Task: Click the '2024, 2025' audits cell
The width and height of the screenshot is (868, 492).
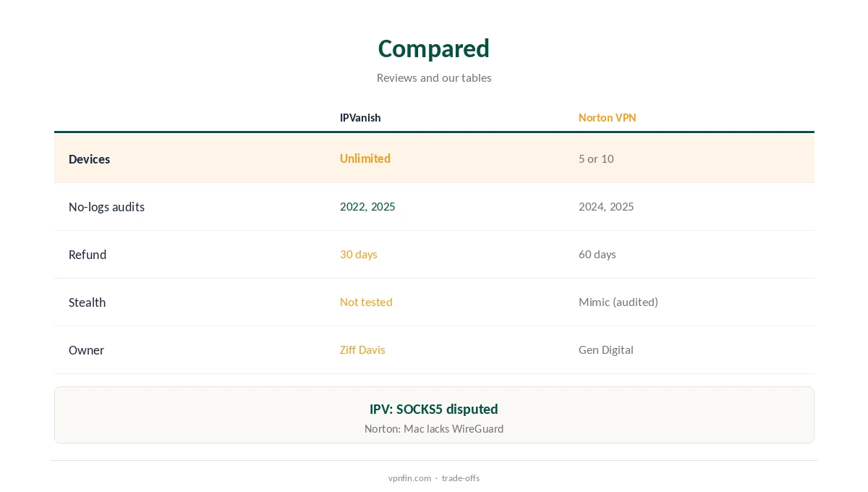Action: click(x=606, y=206)
